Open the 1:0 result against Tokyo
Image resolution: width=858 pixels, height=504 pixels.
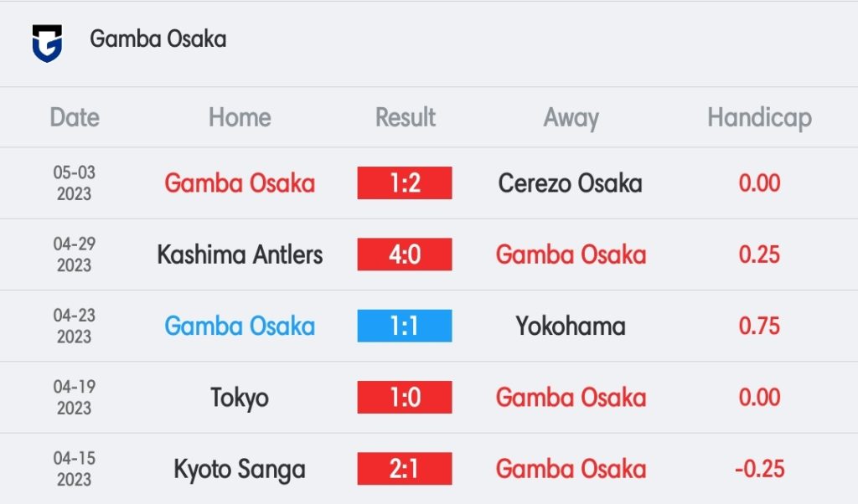click(405, 398)
